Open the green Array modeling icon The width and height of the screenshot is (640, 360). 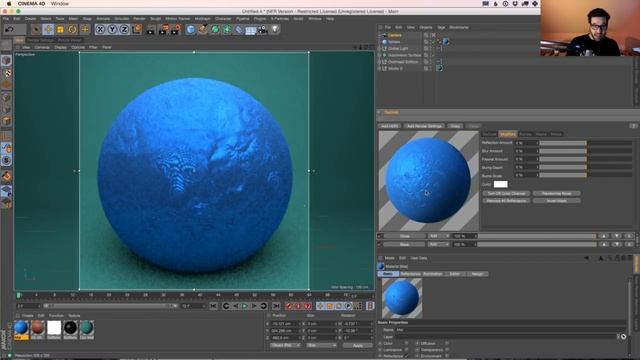227,29
